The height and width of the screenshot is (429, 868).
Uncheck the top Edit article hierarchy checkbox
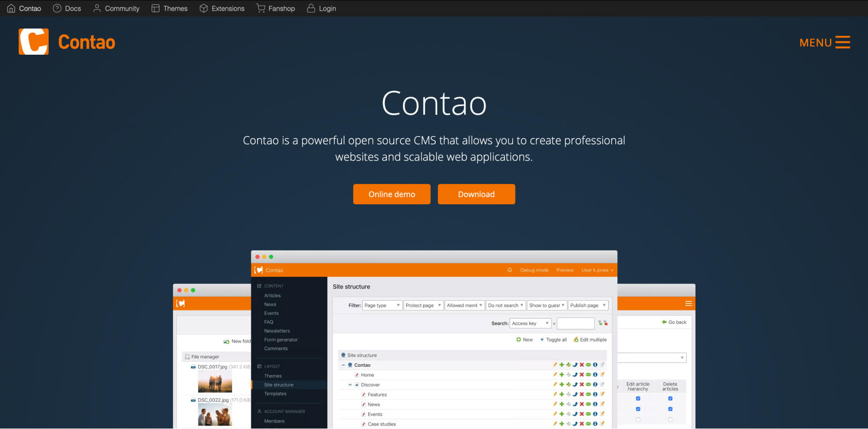click(638, 398)
